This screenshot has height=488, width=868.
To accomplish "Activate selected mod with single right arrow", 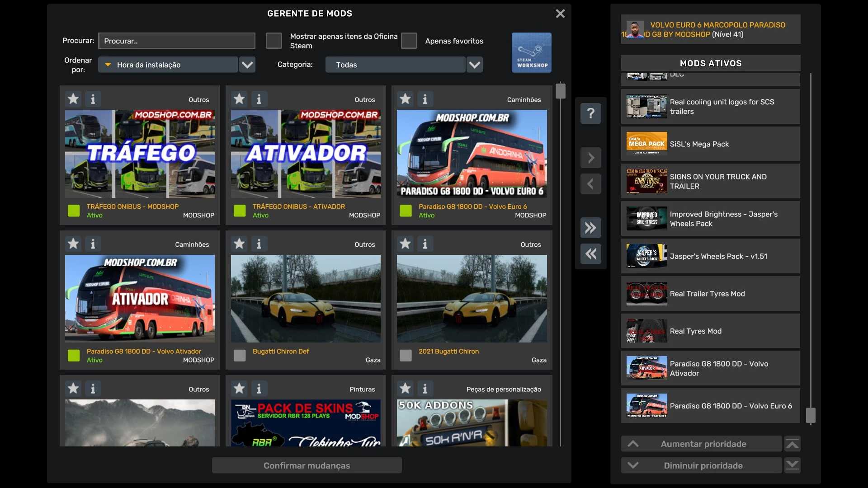I will [x=590, y=158].
